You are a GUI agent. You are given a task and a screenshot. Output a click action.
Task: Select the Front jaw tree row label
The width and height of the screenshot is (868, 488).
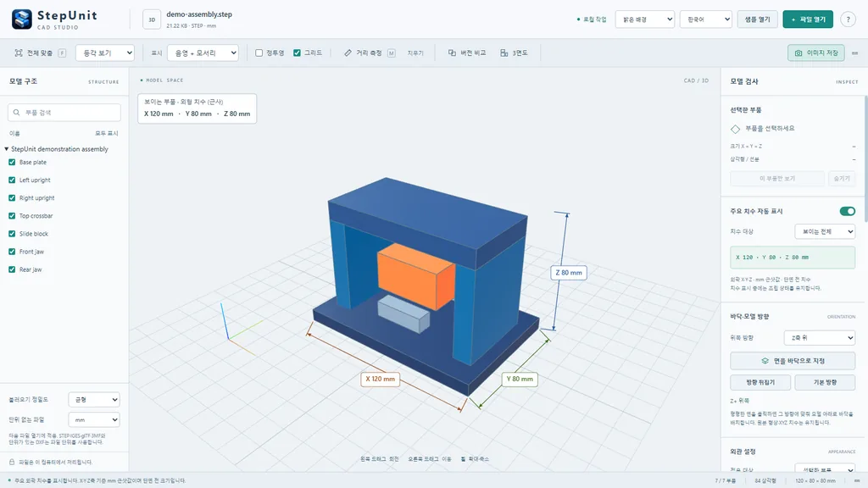(31, 252)
